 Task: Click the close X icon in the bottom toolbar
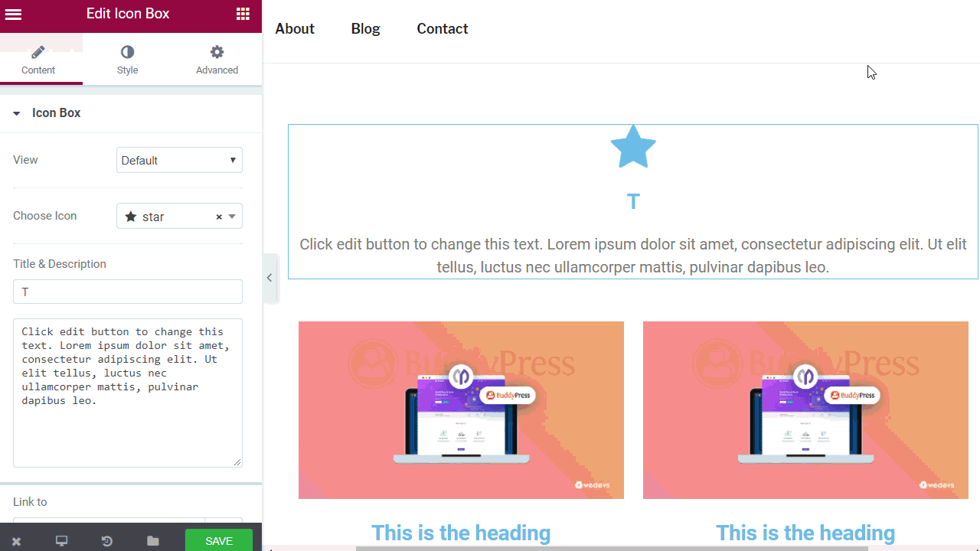pyautogui.click(x=16, y=541)
